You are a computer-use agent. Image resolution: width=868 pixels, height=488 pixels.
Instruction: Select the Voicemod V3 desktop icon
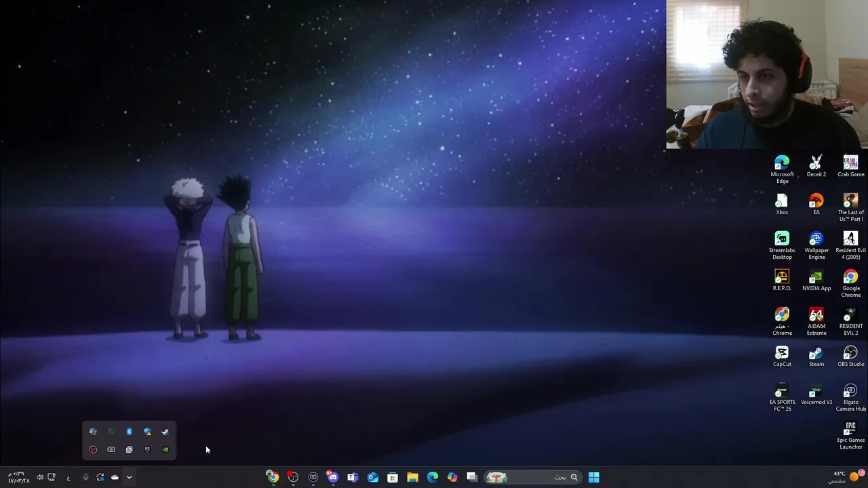pos(816,394)
